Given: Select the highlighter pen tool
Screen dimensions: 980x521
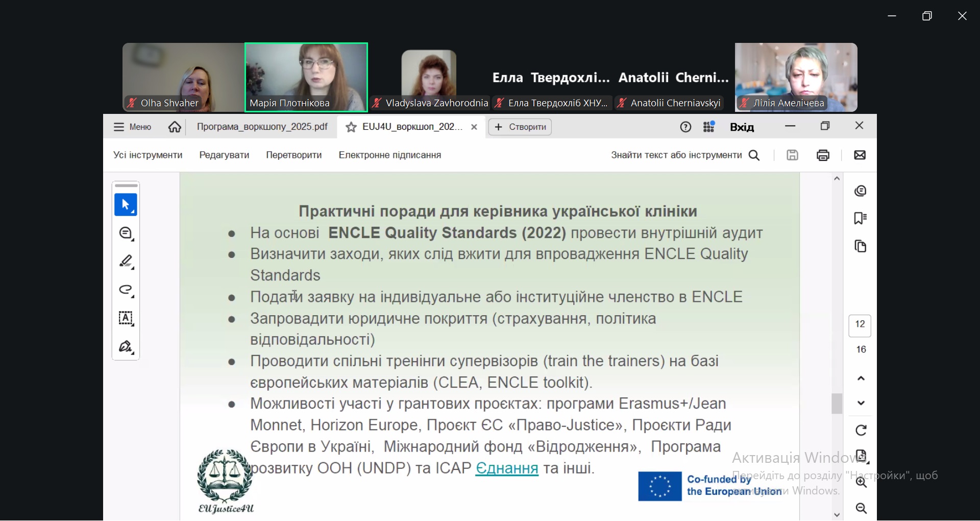Looking at the screenshot, I should tap(126, 262).
